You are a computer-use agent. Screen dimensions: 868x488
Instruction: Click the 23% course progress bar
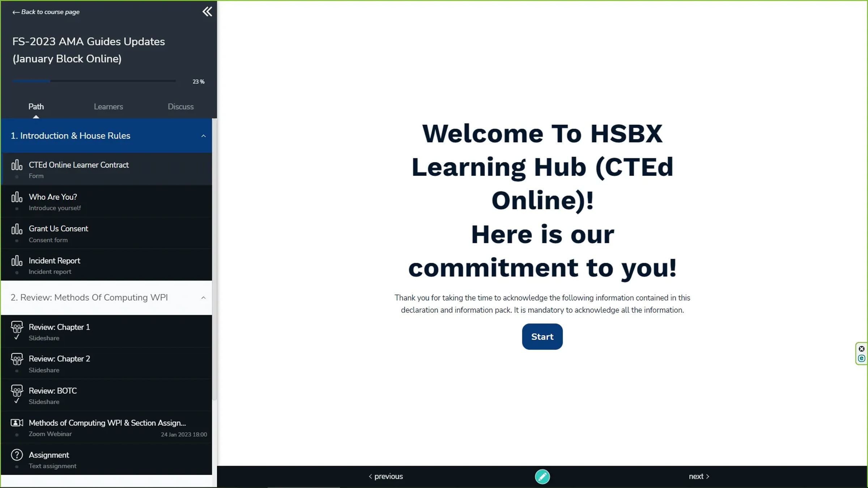tap(94, 81)
